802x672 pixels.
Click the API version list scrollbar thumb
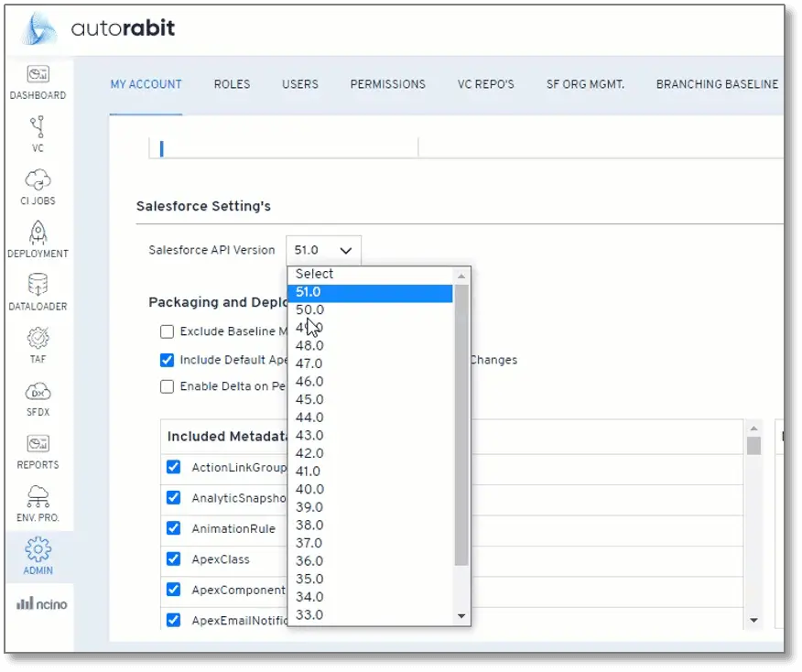tap(461, 425)
